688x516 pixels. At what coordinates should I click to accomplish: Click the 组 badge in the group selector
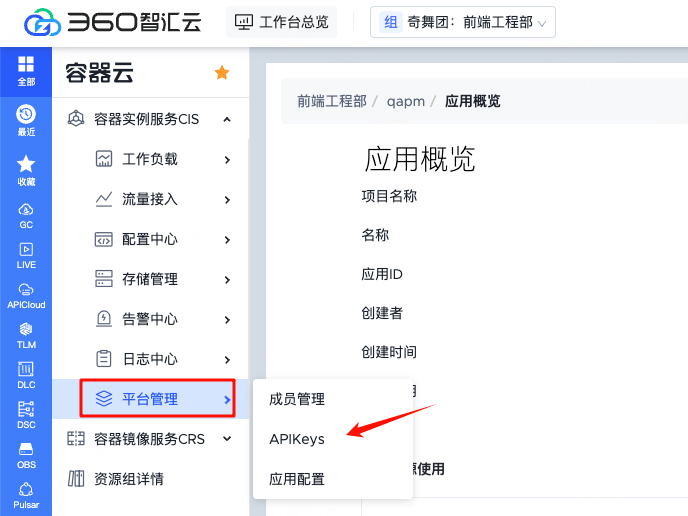pyautogui.click(x=391, y=22)
